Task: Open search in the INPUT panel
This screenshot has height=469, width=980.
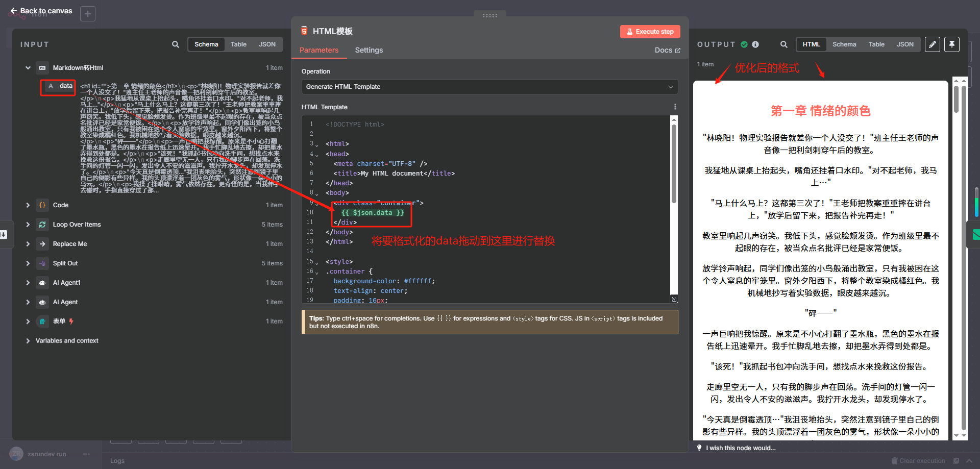Action: (175, 44)
